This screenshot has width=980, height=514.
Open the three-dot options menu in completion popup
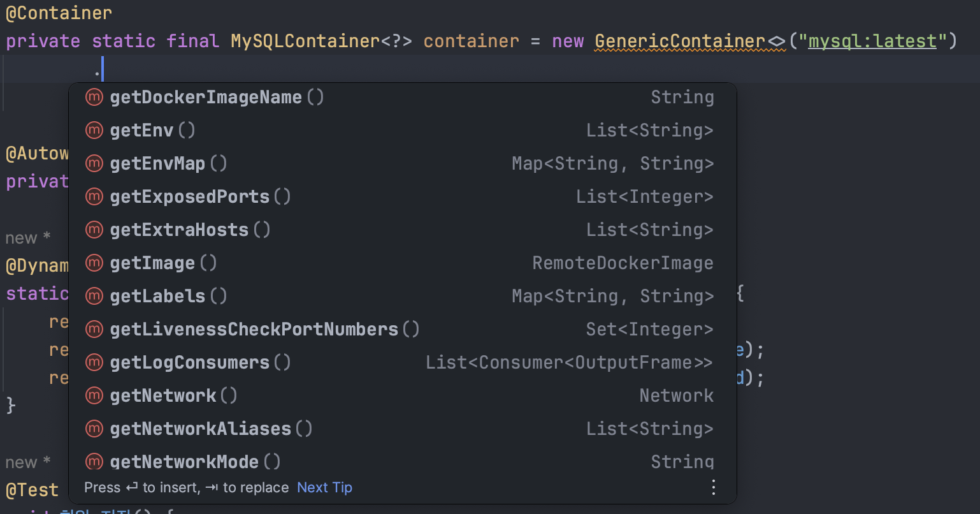(713, 488)
